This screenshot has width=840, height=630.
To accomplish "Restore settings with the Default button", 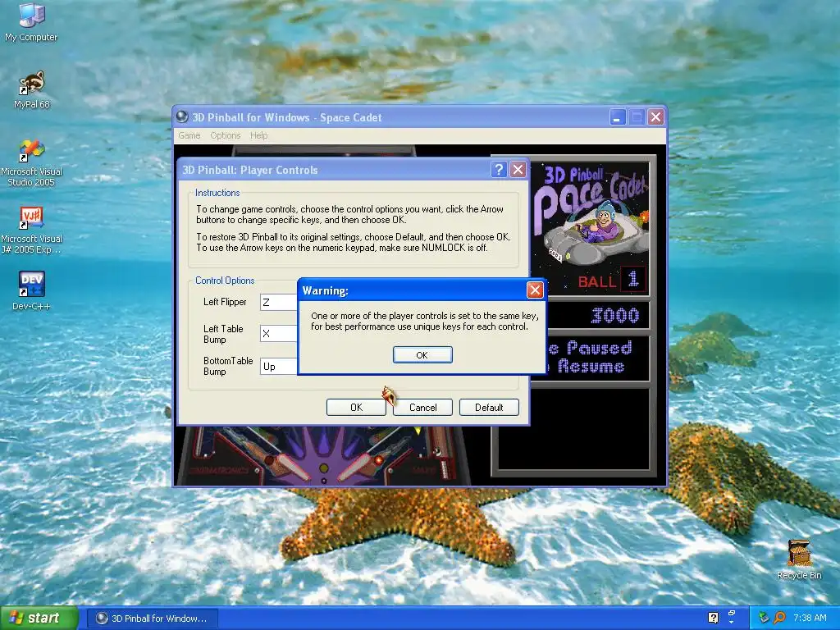I will click(x=489, y=407).
